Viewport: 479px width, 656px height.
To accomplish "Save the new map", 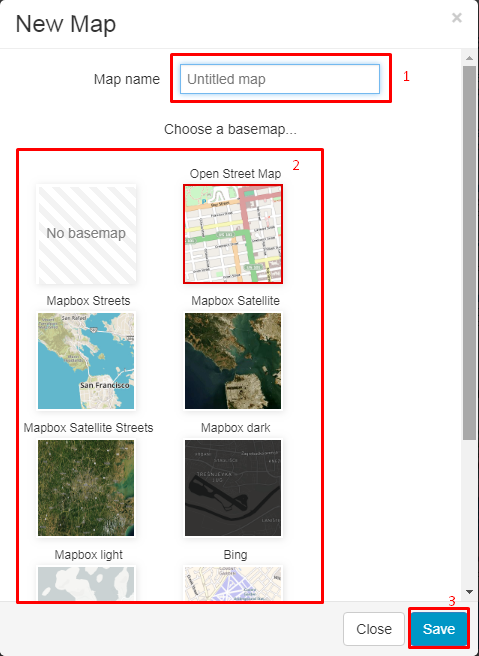I will point(438,629).
